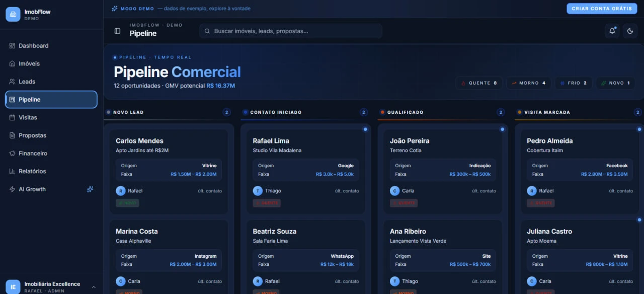Open the Marina Costa lead card
Screen dimensions: 644x294
169,257
